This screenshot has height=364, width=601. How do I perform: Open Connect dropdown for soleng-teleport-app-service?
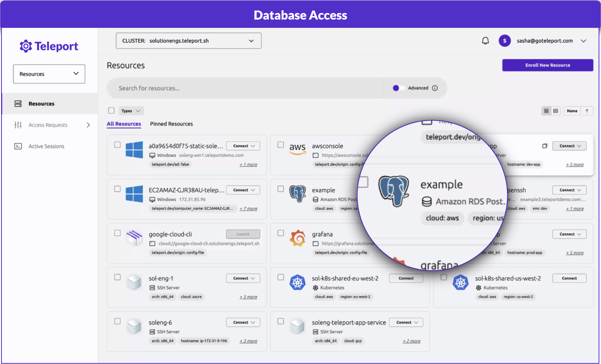tap(406, 322)
